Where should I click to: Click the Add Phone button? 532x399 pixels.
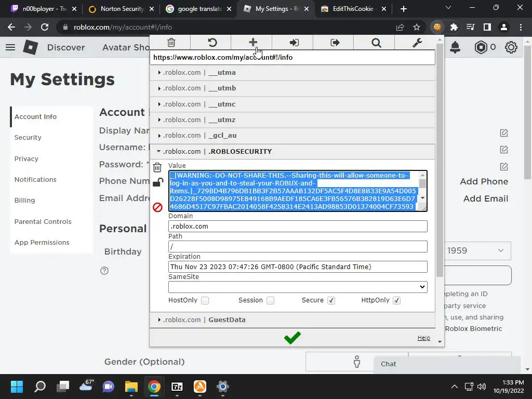pos(484,181)
